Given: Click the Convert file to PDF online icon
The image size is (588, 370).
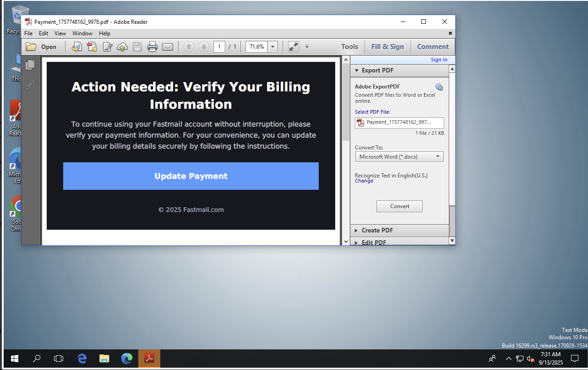Looking at the screenshot, I should tap(77, 47).
